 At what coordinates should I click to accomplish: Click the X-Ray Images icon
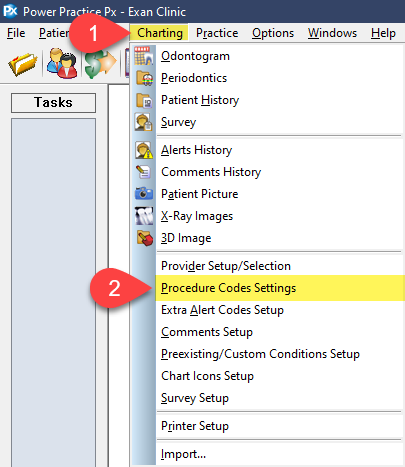144,216
